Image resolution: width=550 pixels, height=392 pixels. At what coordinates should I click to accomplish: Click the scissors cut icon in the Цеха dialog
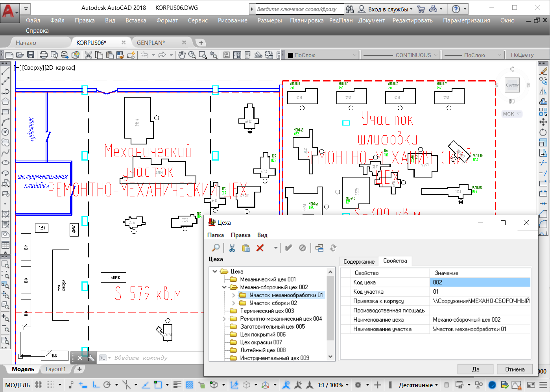(x=232, y=248)
